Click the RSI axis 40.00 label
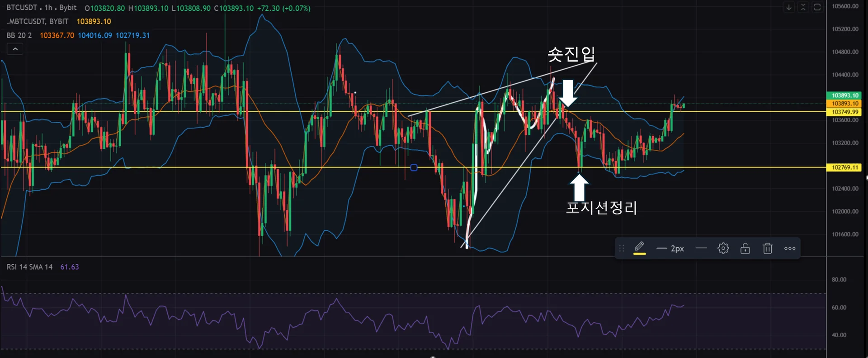Image resolution: width=868 pixels, height=358 pixels. pos(839,335)
